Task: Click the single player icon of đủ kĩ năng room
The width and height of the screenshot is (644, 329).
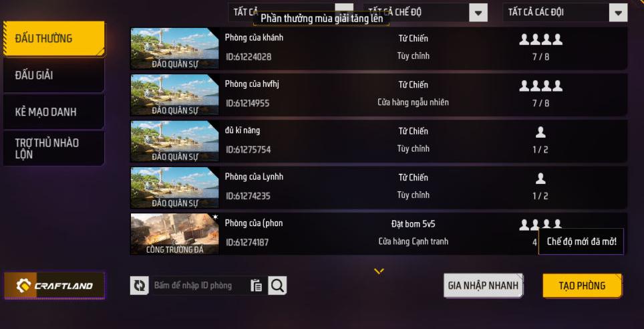Action: point(540,132)
